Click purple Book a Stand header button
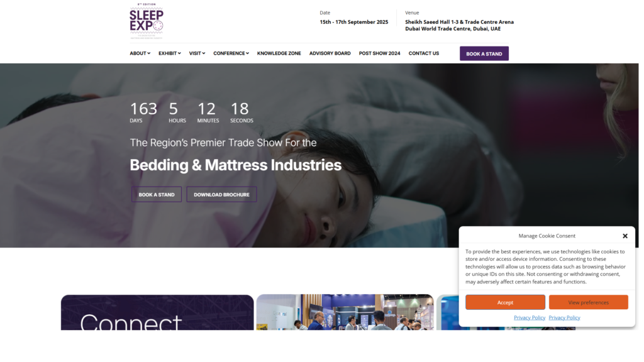This screenshot has width=644, height=362. click(484, 54)
